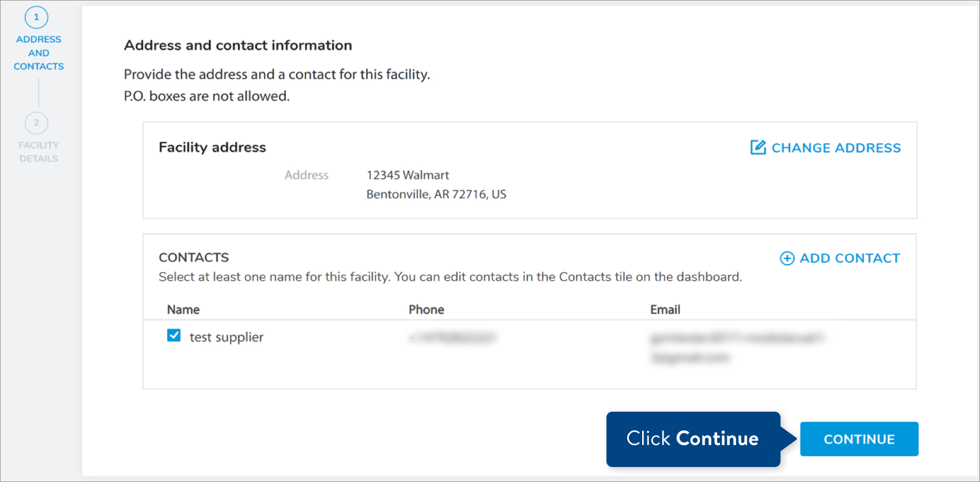
Task: Click the facility address 12345 Walmart
Action: (x=406, y=175)
